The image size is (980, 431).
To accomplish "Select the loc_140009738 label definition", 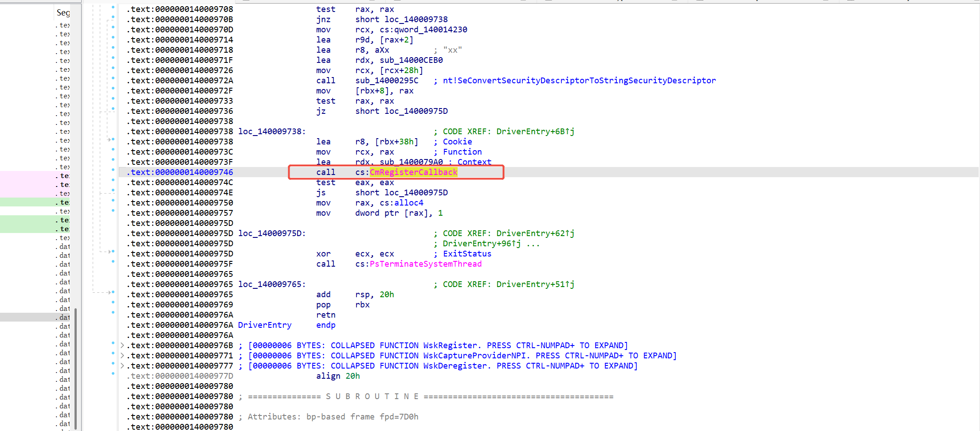I will click(272, 132).
